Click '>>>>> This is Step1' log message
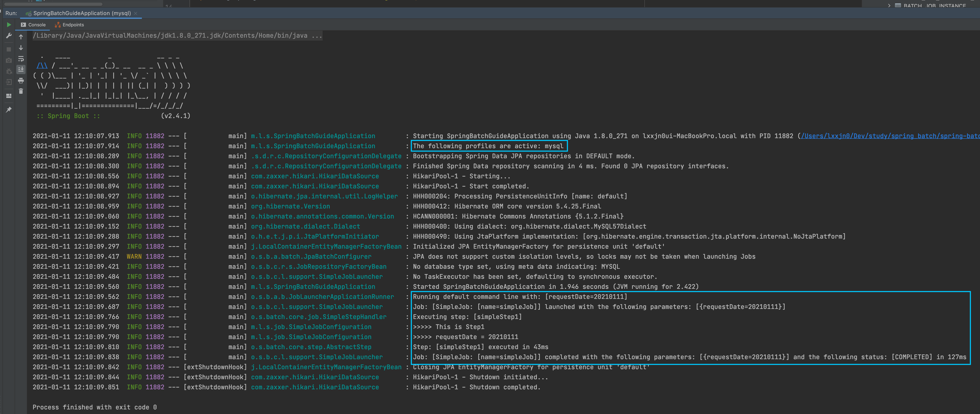The height and width of the screenshot is (414, 980). click(x=449, y=327)
